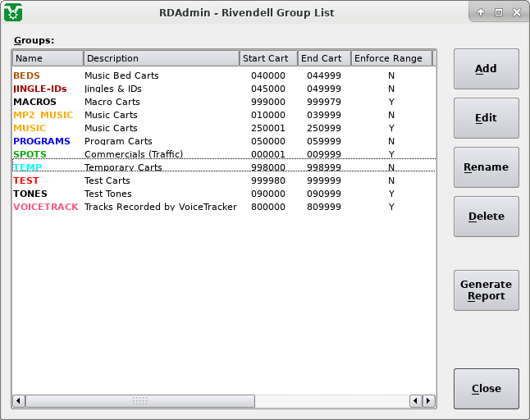Click the window shade-up arrow icon
This screenshot has height=420, width=530.
tap(481, 12)
